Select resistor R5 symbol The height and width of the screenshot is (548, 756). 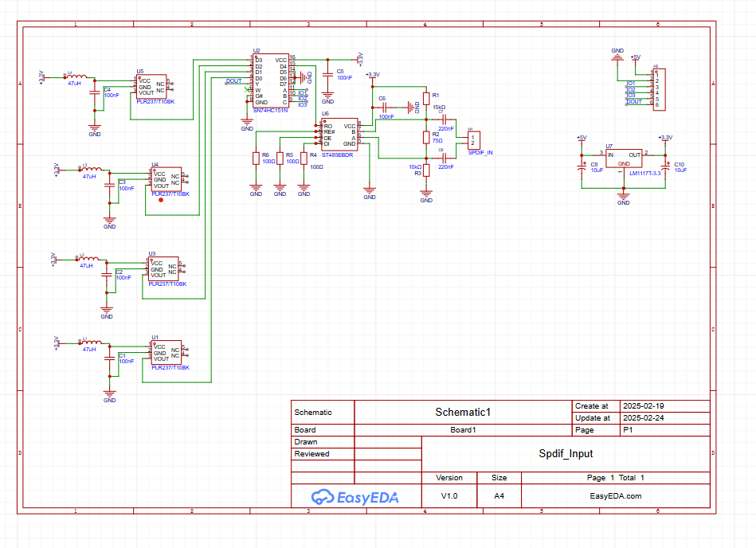[x=280, y=159]
